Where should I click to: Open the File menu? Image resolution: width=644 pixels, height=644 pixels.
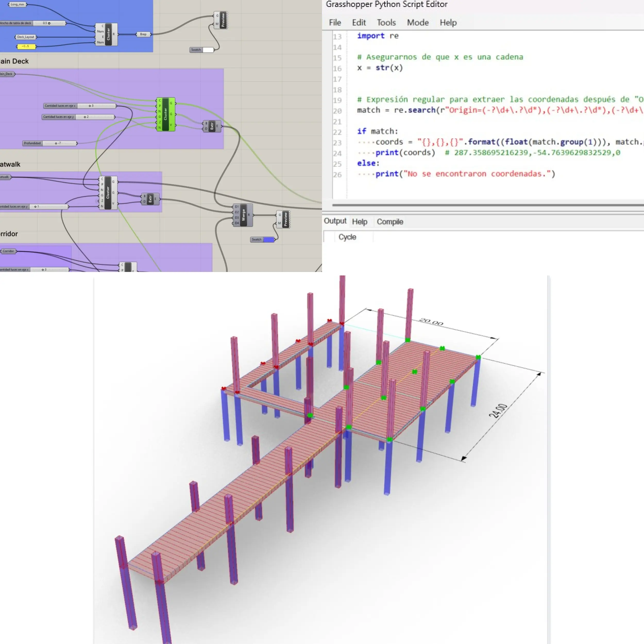coord(335,23)
